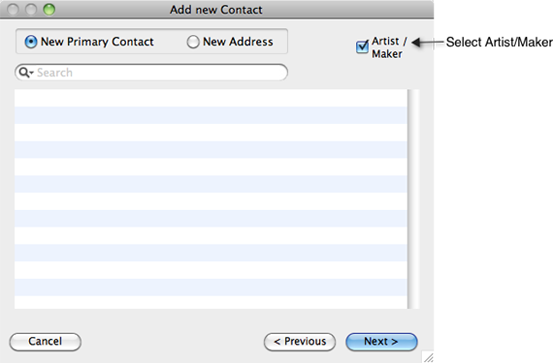Go back with the < Previous button
This screenshot has width=553, height=363.
point(300,341)
